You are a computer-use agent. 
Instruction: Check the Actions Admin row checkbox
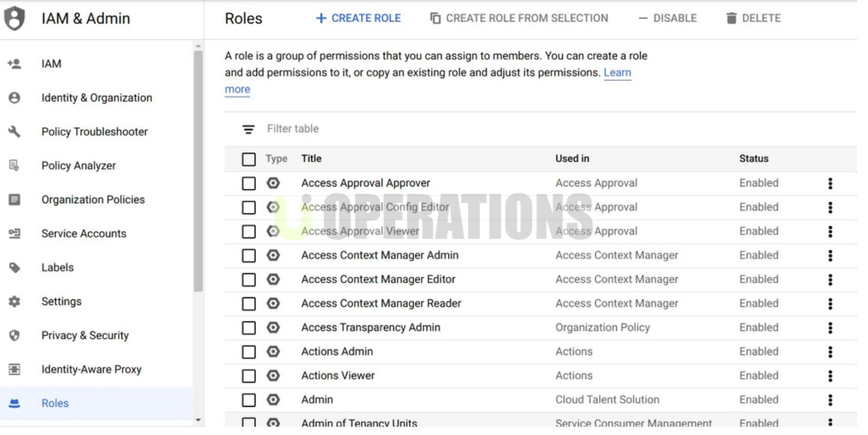tap(248, 352)
